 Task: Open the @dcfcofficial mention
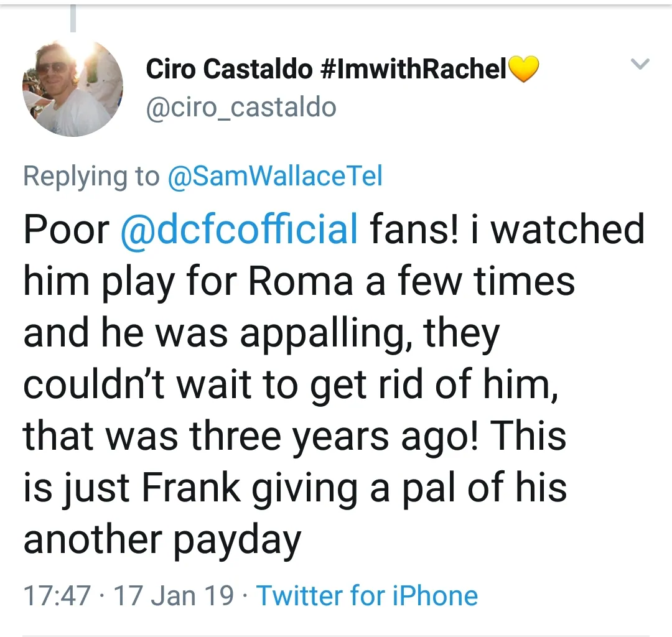(x=238, y=229)
